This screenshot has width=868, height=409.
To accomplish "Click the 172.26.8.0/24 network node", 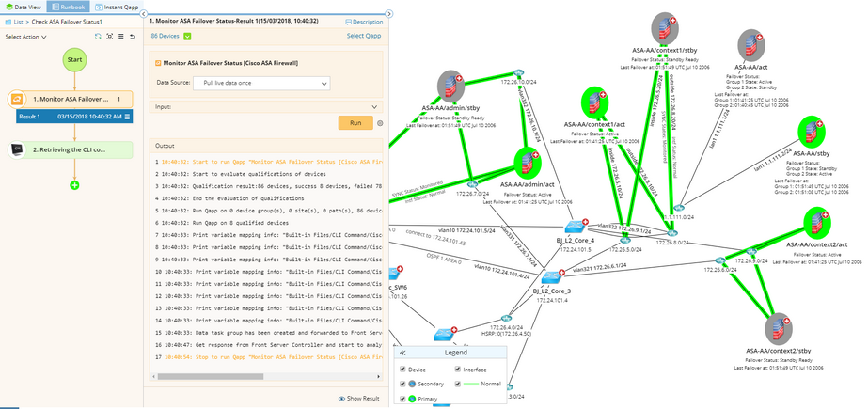I will coord(672,233).
